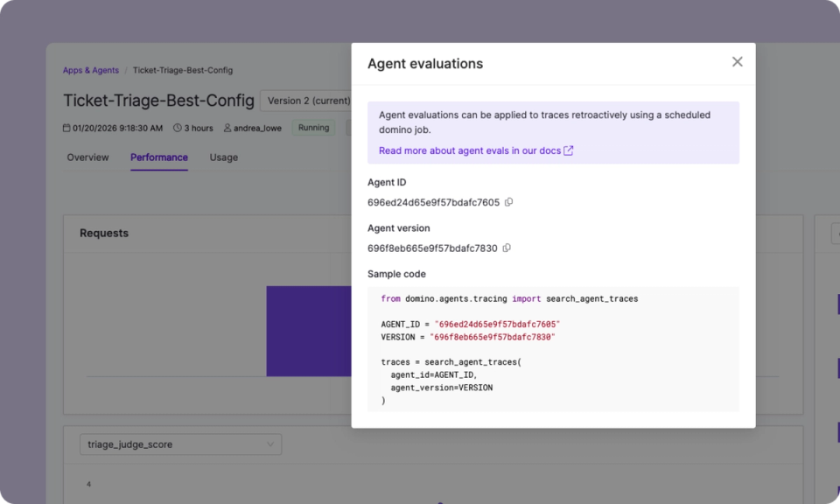
Task: Click the external link icon on the docs link
Action: pyautogui.click(x=570, y=150)
